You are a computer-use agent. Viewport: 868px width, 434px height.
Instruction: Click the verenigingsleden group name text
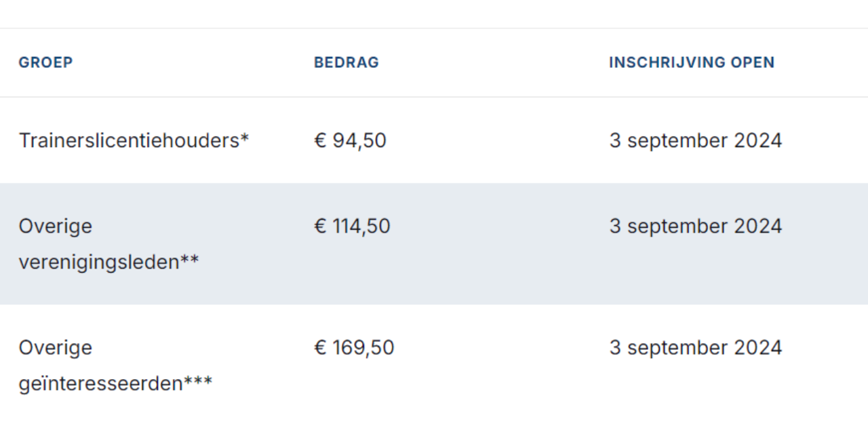coord(99,262)
